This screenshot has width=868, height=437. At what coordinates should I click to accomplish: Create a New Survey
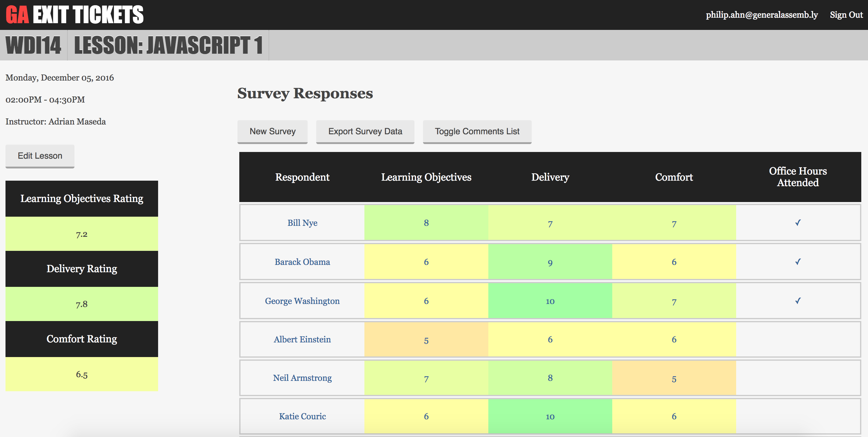(x=272, y=132)
